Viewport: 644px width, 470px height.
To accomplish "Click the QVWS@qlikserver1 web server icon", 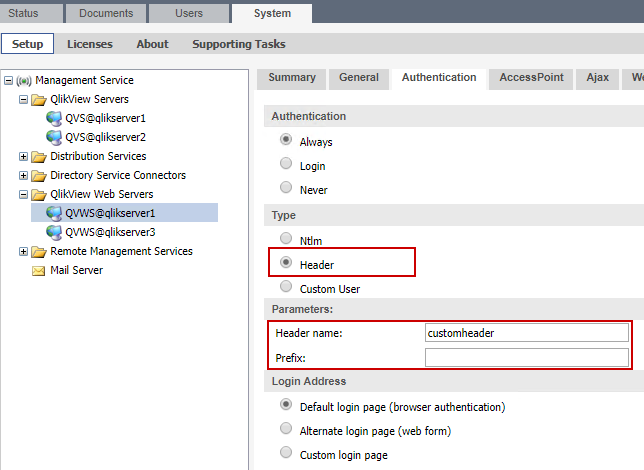I will pos(54,213).
